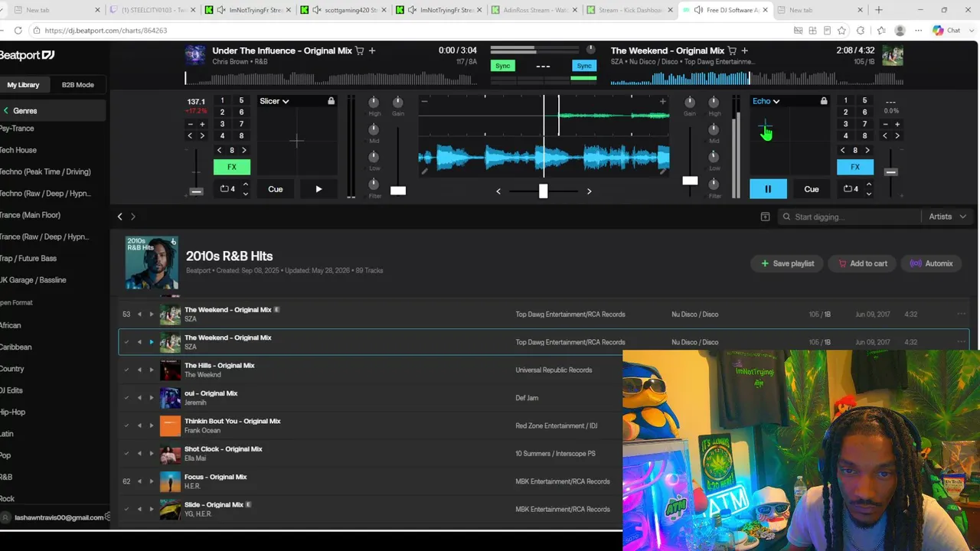This screenshot has height=551, width=980.
Task: Load Thinkin Bout You onto the right deck
Action: click(x=152, y=425)
